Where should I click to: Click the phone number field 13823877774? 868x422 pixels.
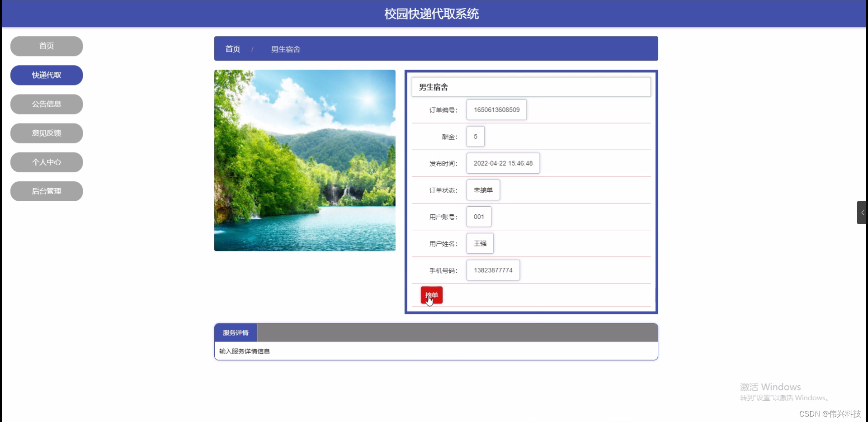tap(492, 270)
